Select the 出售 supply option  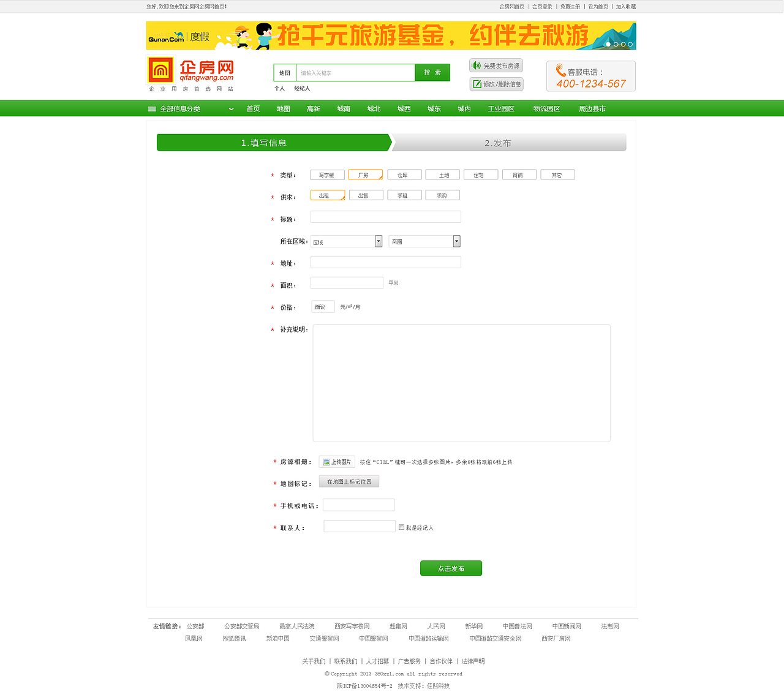click(366, 195)
